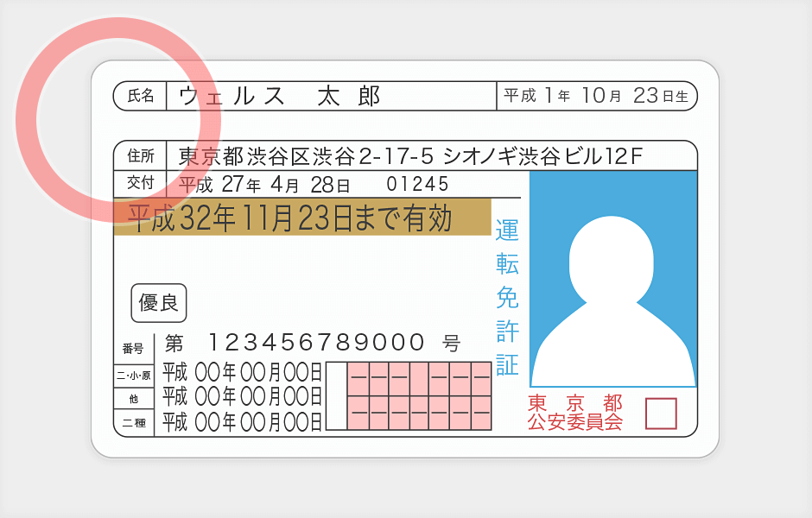This screenshot has height=518, width=812.
Task: Click the gold expiry date band
Action: coord(301,218)
